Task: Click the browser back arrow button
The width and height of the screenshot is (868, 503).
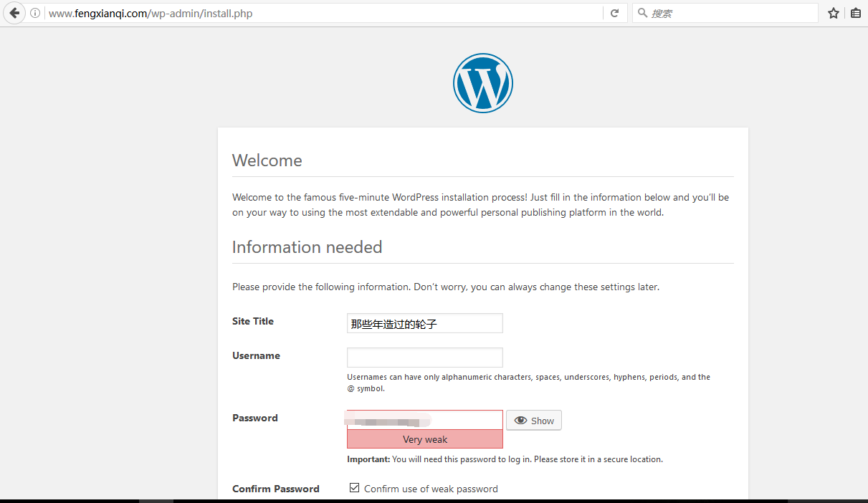Action: coord(14,13)
